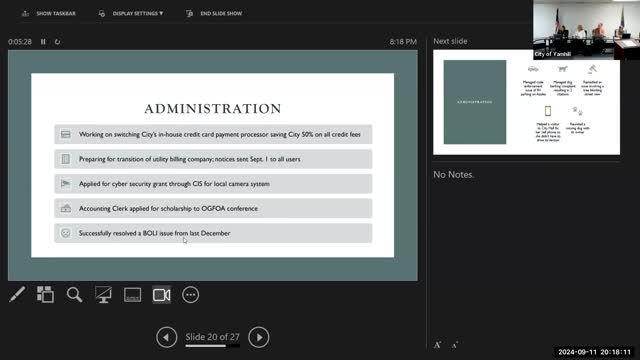The width and height of the screenshot is (640, 360).
Task: Advance to the next slide arrow
Action: (x=259, y=337)
